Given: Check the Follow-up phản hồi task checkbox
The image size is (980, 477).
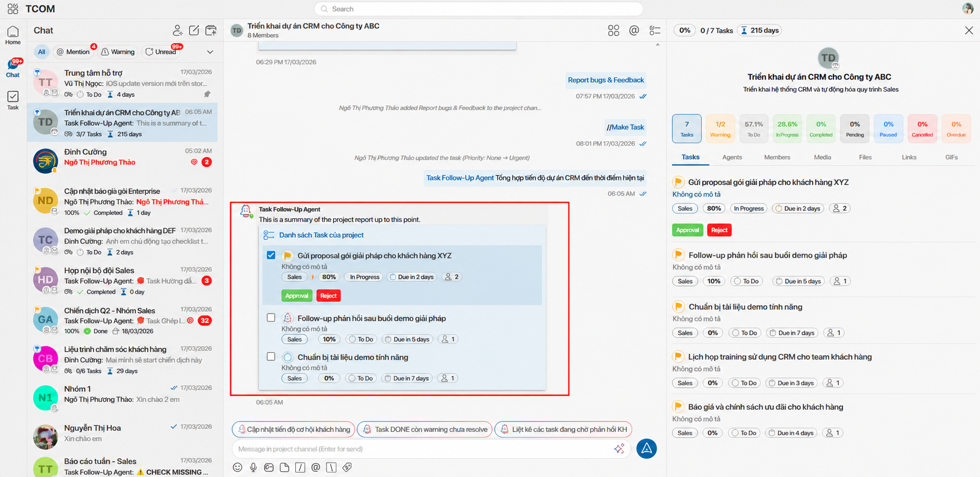Looking at the screenshot, I should (x=271, y=318).
